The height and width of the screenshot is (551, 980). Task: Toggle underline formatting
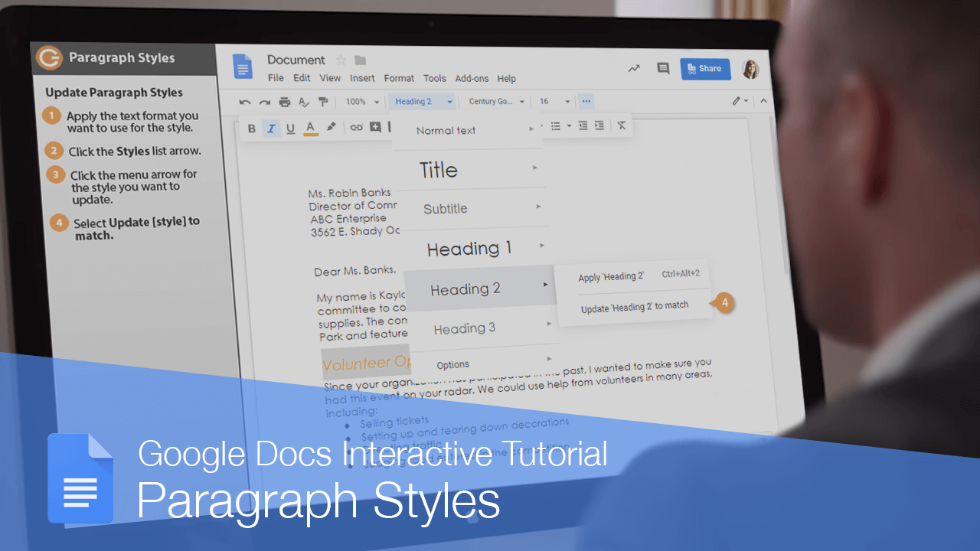click(x=290, y=128)
